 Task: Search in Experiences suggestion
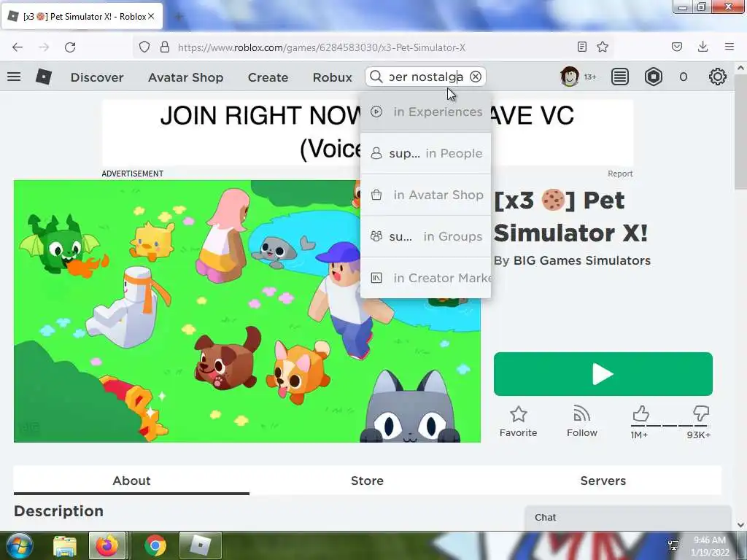[x=425, y=112]
